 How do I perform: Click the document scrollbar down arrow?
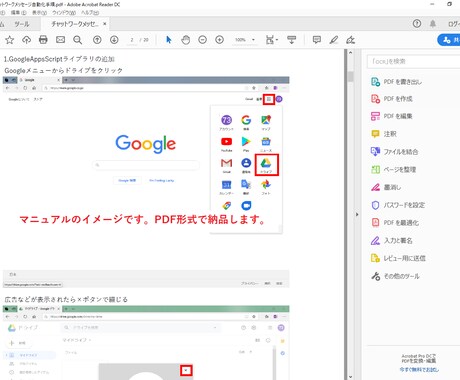coord(350,377)
